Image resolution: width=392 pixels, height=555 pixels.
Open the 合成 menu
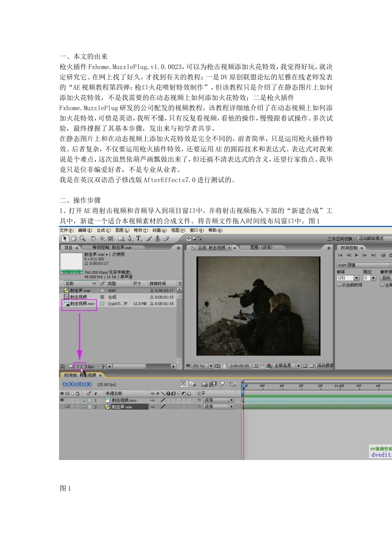tap(104, 230)
